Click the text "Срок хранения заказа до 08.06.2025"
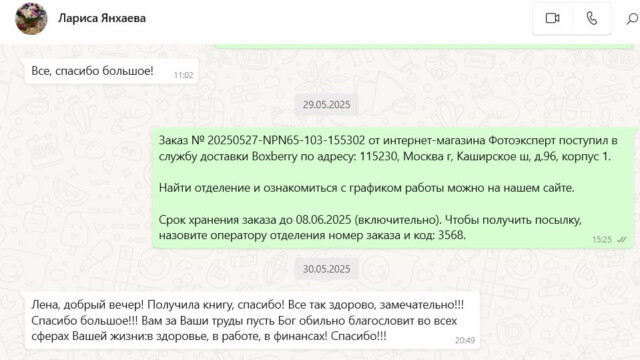640x360 pixels. 255,220
